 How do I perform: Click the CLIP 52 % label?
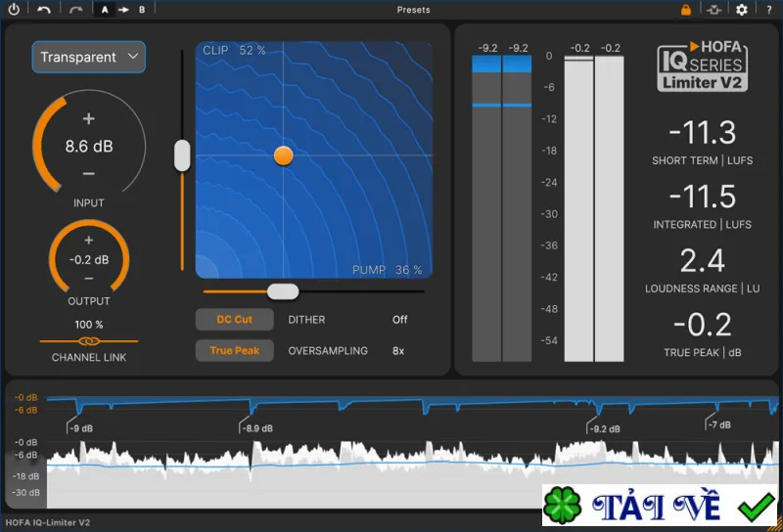[234, 51]
